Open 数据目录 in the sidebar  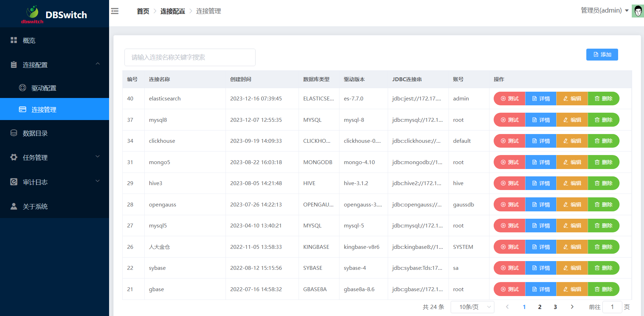(35, 133)
